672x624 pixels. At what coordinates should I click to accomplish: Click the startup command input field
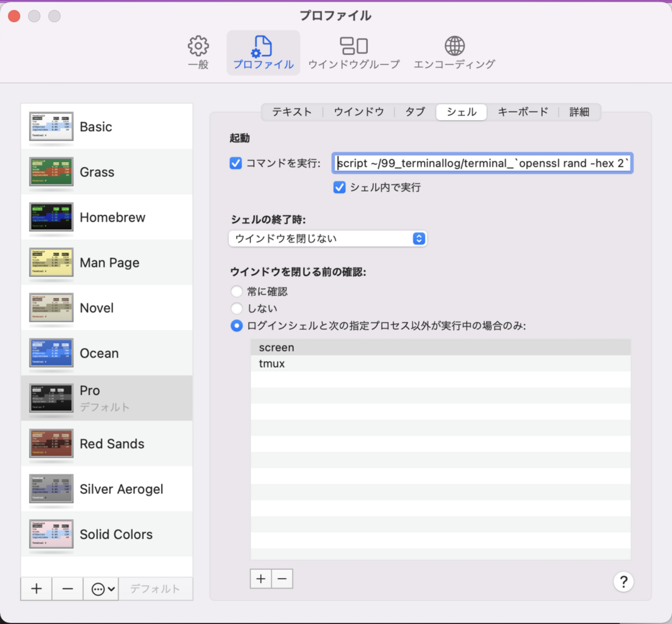pos(482,163)
